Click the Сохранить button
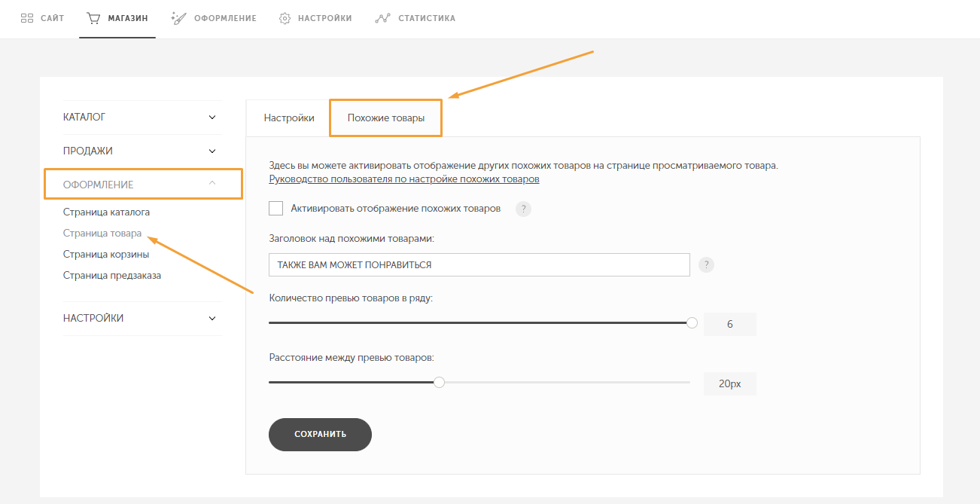Image resolution: width=980 pixels, height=504 pixels. click(320, 435)
